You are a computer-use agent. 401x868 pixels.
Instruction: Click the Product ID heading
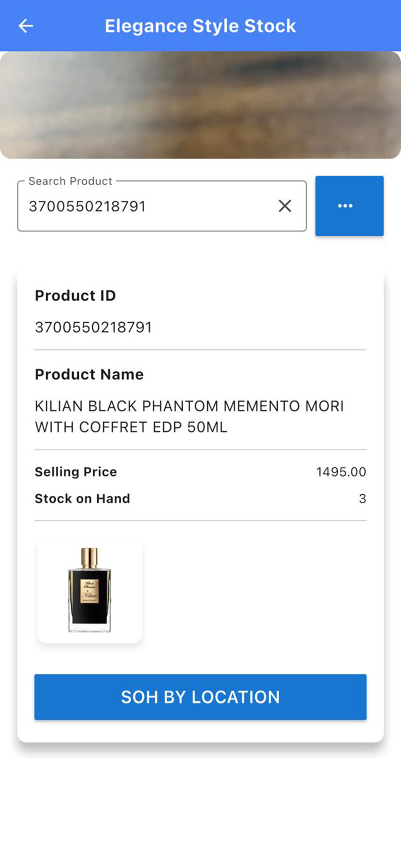tap(76, 295)
